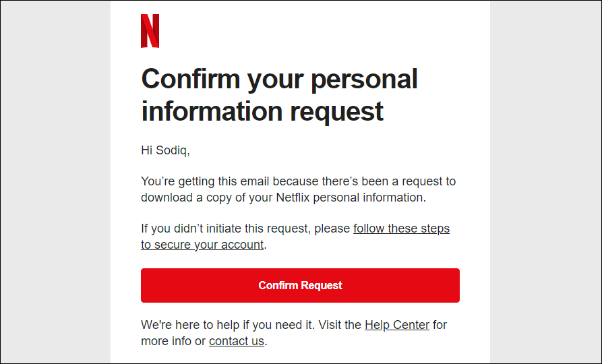Click the Netflix N logo

tap(150, 31)
